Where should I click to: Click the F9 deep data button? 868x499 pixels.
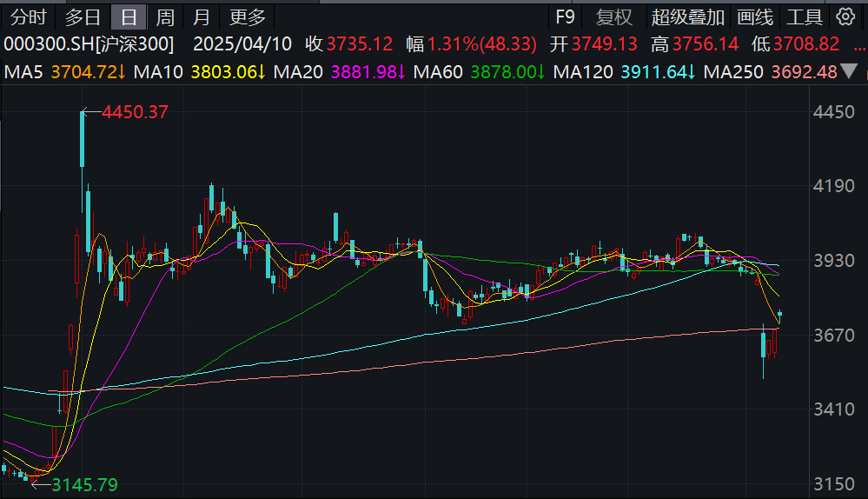tap(565, 17)
